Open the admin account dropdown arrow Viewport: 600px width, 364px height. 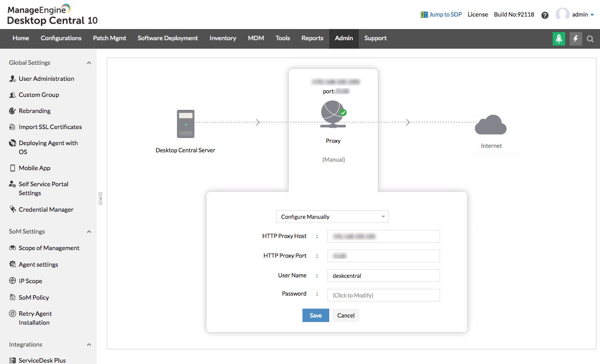(x=592, y=15)
